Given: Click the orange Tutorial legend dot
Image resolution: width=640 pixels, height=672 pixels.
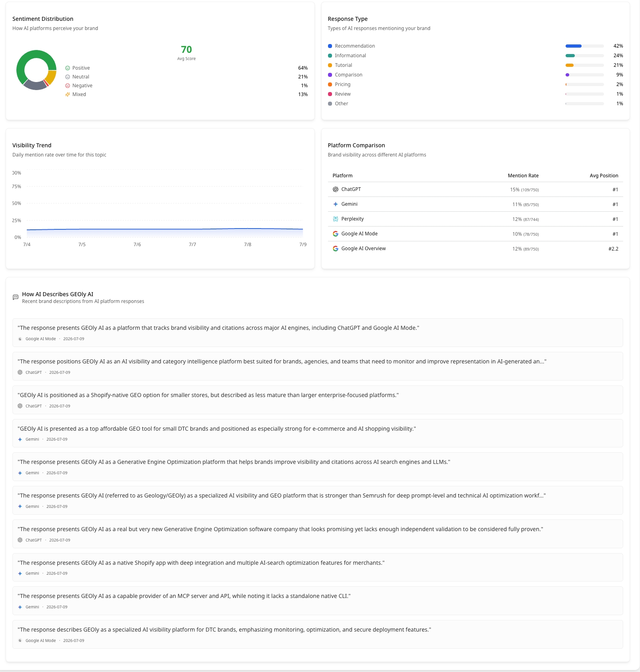Looking at the screenshot, I should [x=330, y=65].
